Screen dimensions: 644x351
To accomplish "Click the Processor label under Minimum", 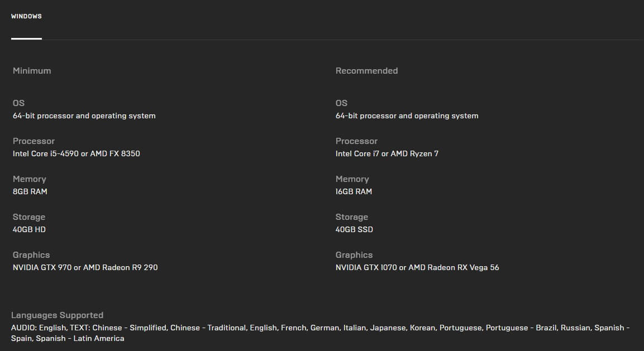I will (34, 141).
